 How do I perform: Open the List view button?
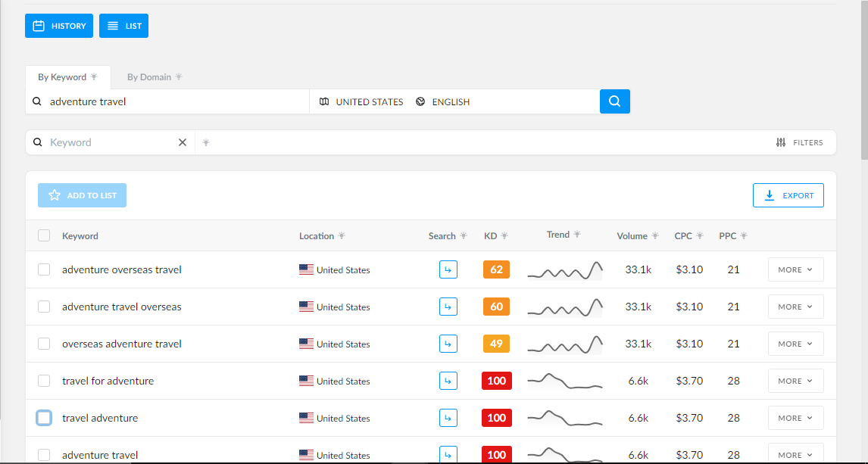123,26
